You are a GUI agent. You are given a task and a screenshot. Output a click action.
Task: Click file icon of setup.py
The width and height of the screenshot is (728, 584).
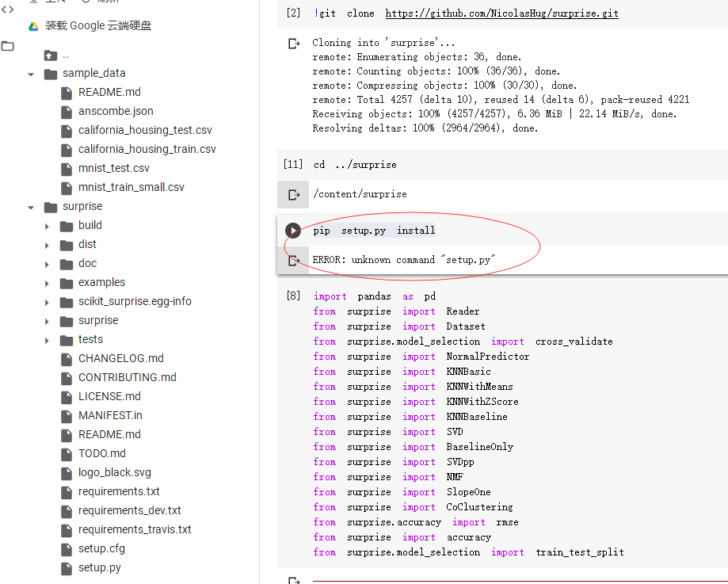click(x=67, y=568)
